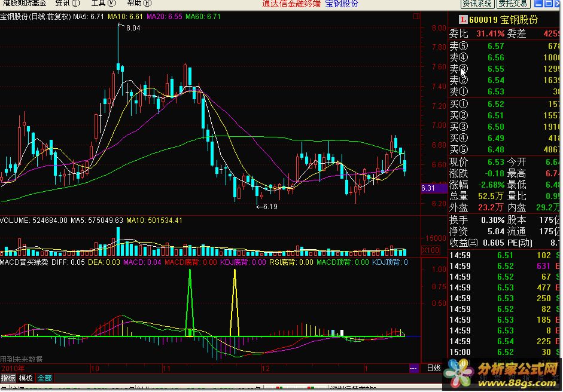This screenshot has height=392, width=563.
Task: Select the 卖① 6.53 ask row
Action: [x=504, y=91]
